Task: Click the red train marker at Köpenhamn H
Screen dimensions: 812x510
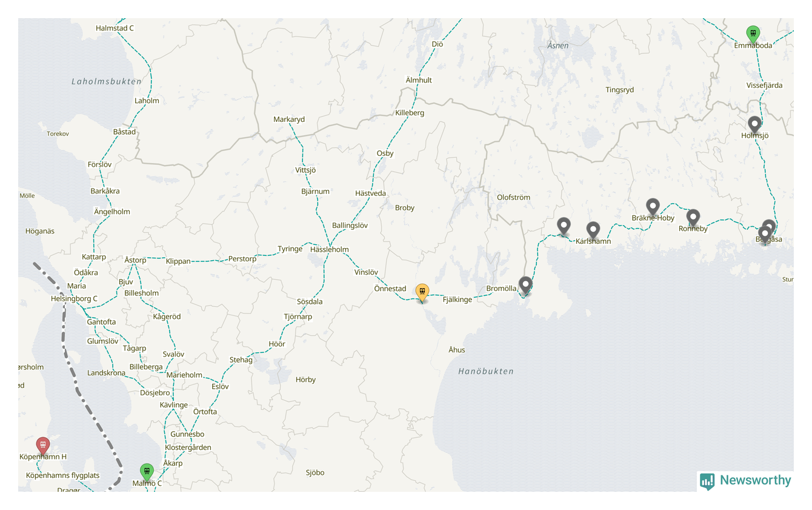Action: point(42,446)
